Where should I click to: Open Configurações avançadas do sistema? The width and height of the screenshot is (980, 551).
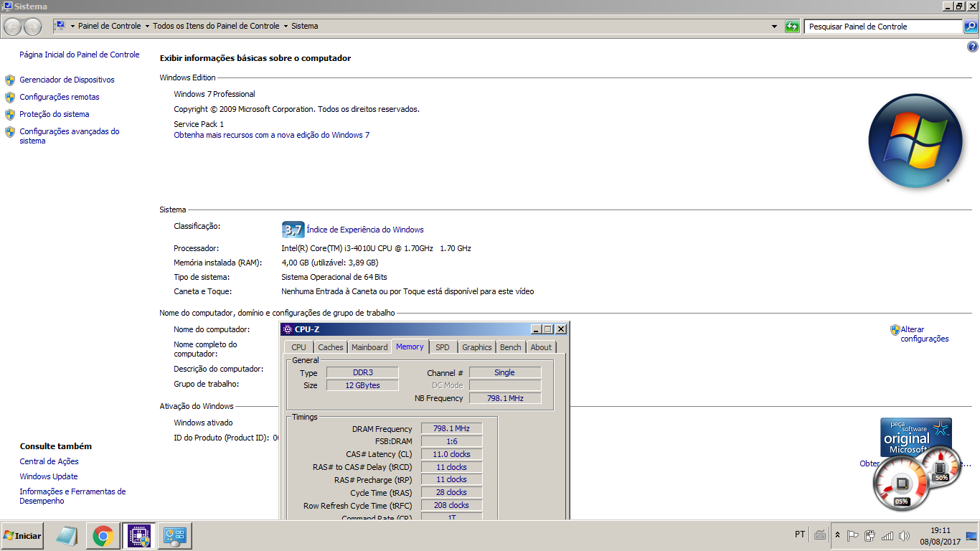(70, 136)
